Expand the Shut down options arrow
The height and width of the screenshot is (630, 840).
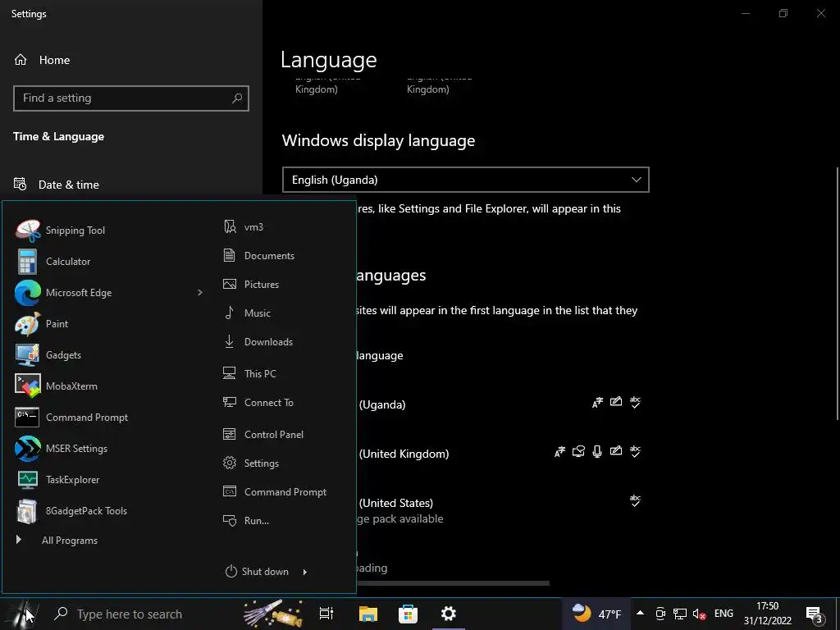coord(305,572)
